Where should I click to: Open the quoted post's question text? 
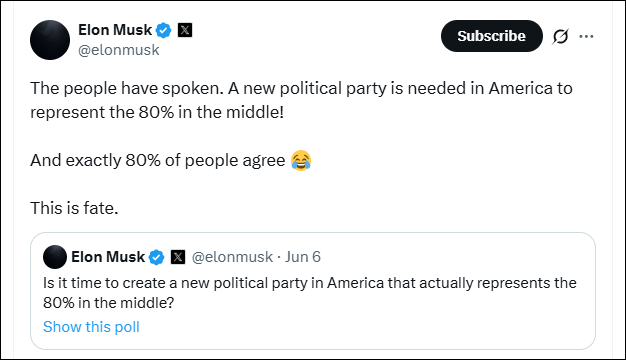click(x=310, y=293)
